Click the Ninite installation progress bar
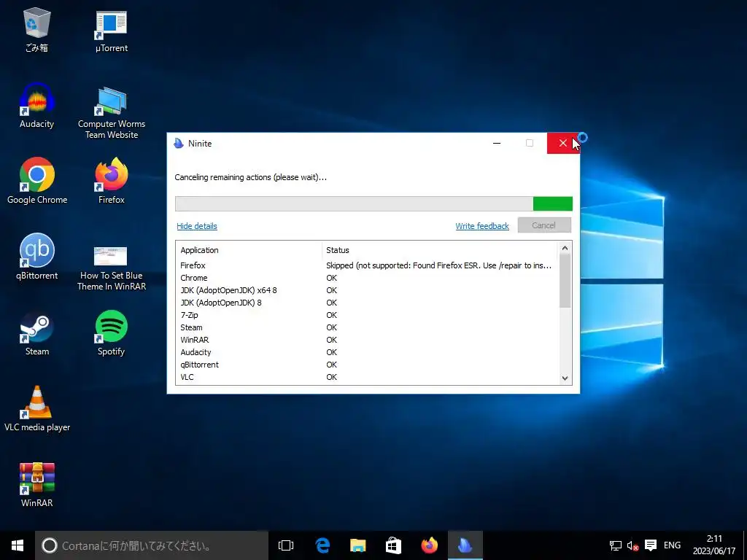This screenshot has width=747, height=560. (373, 204)
